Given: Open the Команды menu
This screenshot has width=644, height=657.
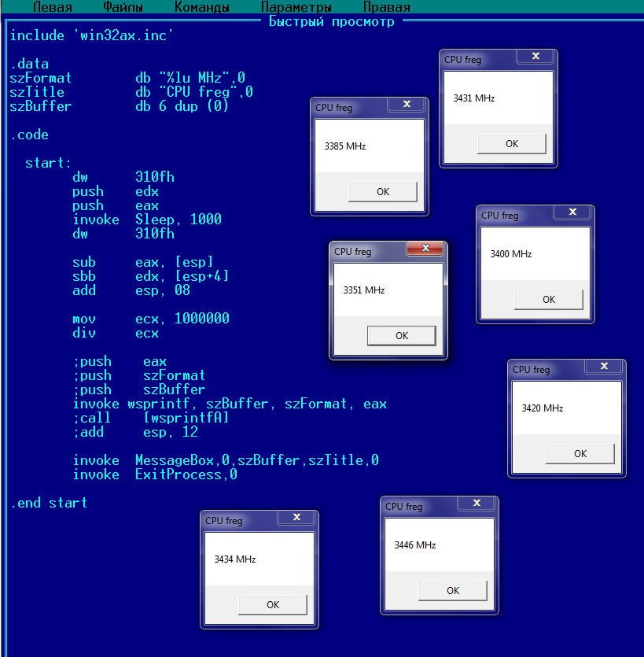Looking at the screenshot, I should [202, 7].
